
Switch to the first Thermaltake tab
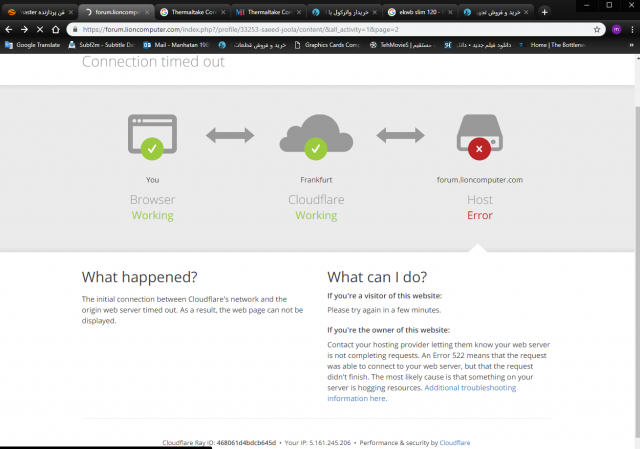190,12
